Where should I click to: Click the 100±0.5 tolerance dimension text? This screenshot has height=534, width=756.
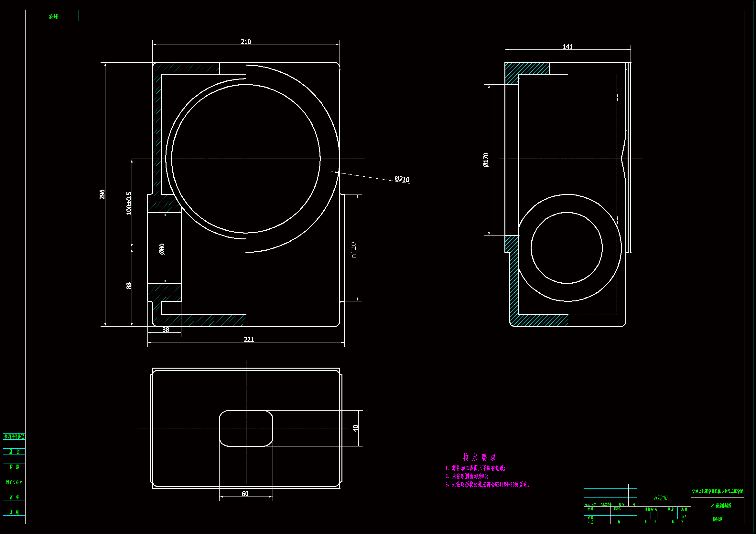[129, 203]
